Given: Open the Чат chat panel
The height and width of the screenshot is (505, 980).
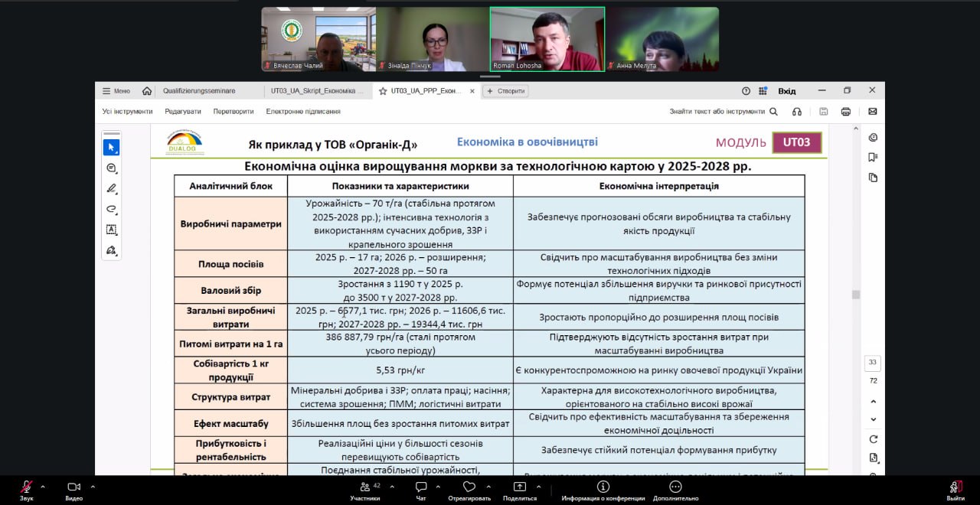Looking at the screenshot, I should point(421,490).
